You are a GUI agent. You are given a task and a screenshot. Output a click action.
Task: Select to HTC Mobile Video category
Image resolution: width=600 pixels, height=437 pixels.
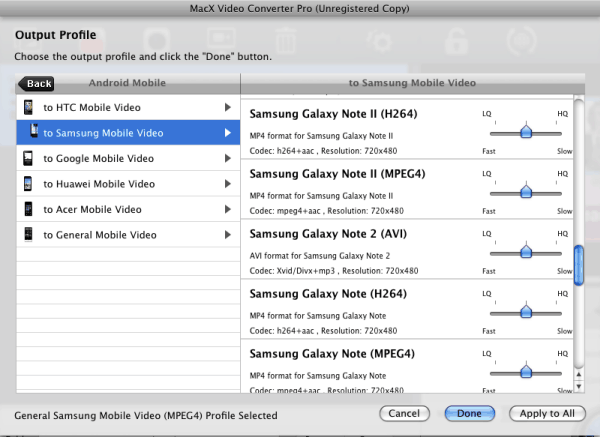tap(128, 107)
